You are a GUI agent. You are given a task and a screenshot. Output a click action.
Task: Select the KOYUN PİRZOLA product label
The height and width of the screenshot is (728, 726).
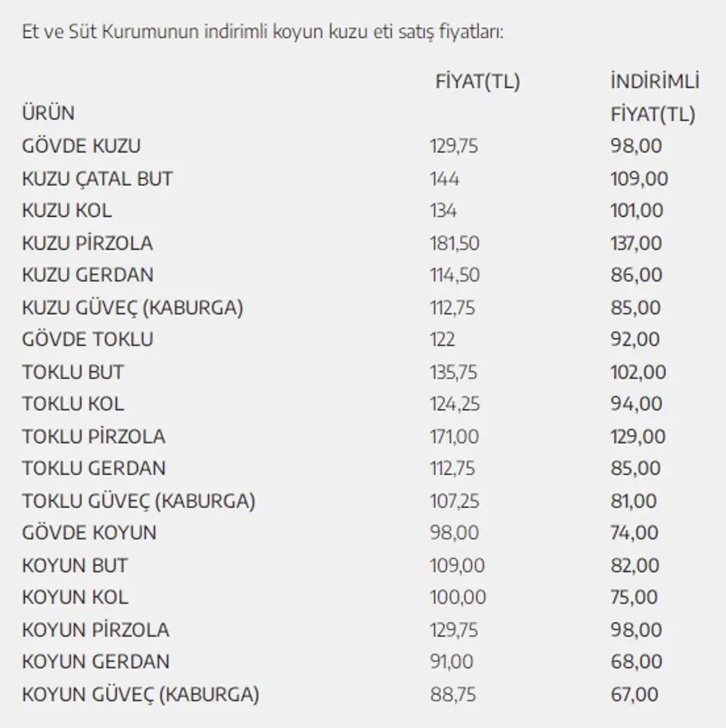[x=96, y=630]
